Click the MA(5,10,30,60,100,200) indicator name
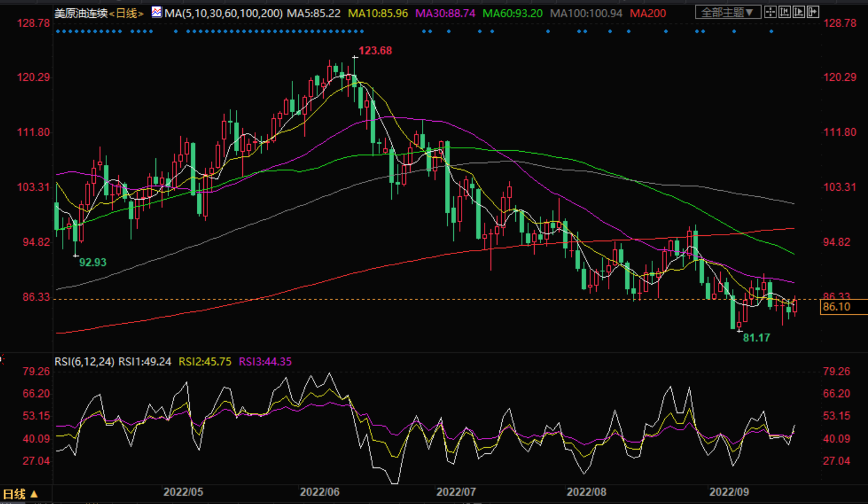Viewport: 868px width, 504px height. tap(223, 13)
